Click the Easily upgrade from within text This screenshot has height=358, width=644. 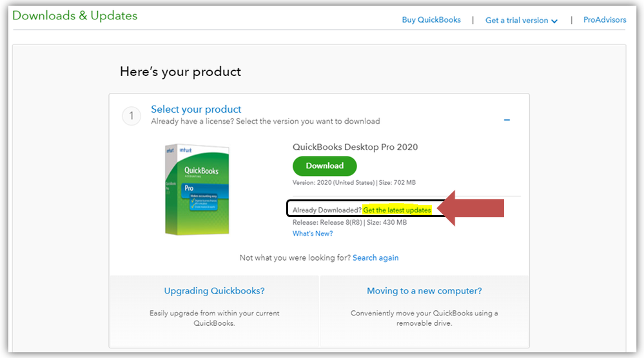tap(214, 318)
